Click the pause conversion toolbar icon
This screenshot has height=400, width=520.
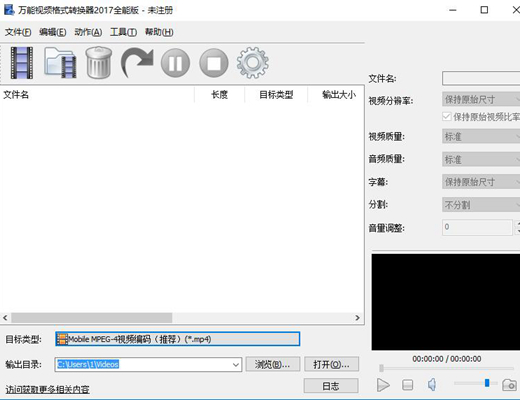point(175,63)
